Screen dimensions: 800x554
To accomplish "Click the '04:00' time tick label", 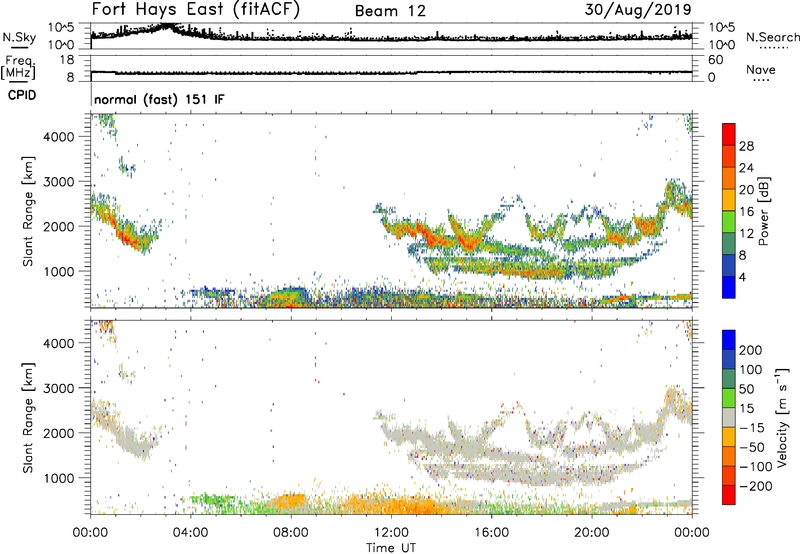I will point(190,533).
